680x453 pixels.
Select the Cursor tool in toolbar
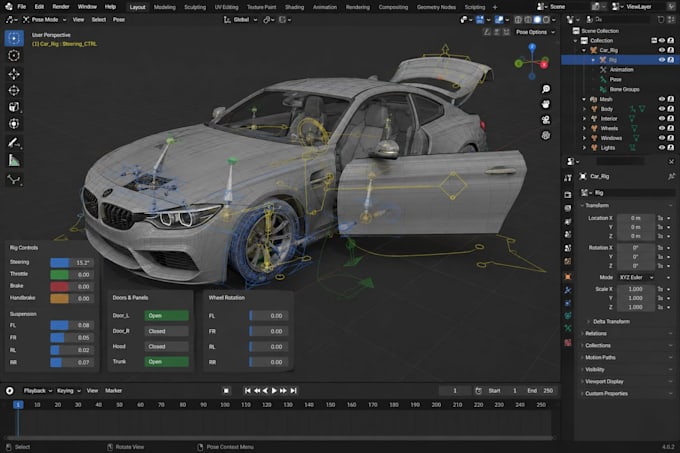14,55
